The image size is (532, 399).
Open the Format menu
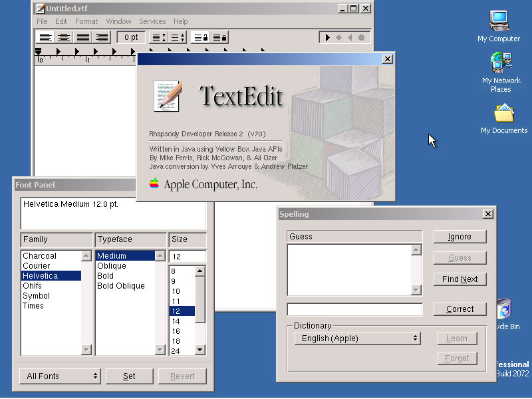click(86, 21)
